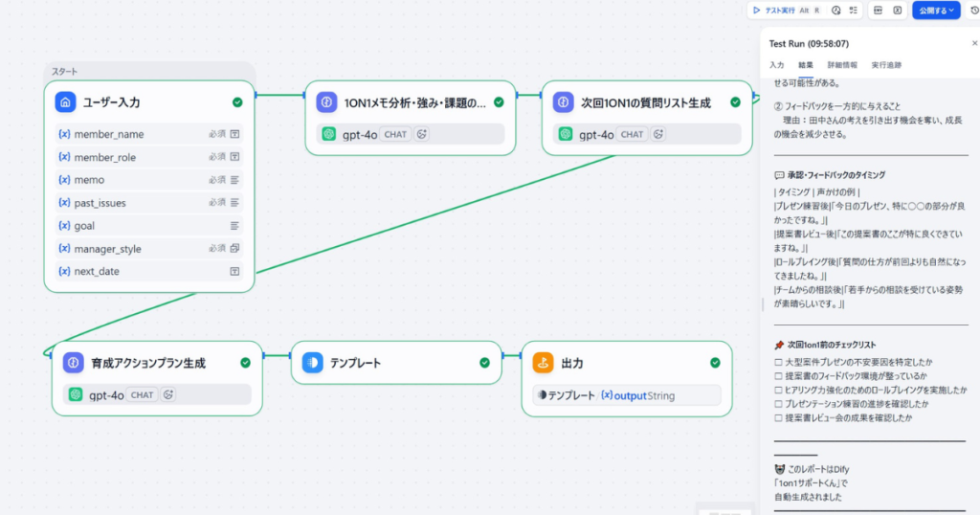The image size is (980, 515).
Task: Close the Test Run panel
Action: 974,43
